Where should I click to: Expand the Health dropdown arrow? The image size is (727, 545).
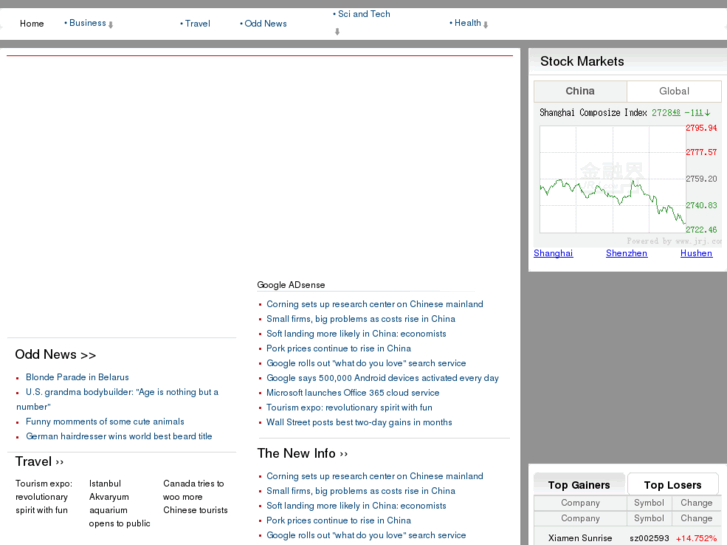(x=485, y=25)
